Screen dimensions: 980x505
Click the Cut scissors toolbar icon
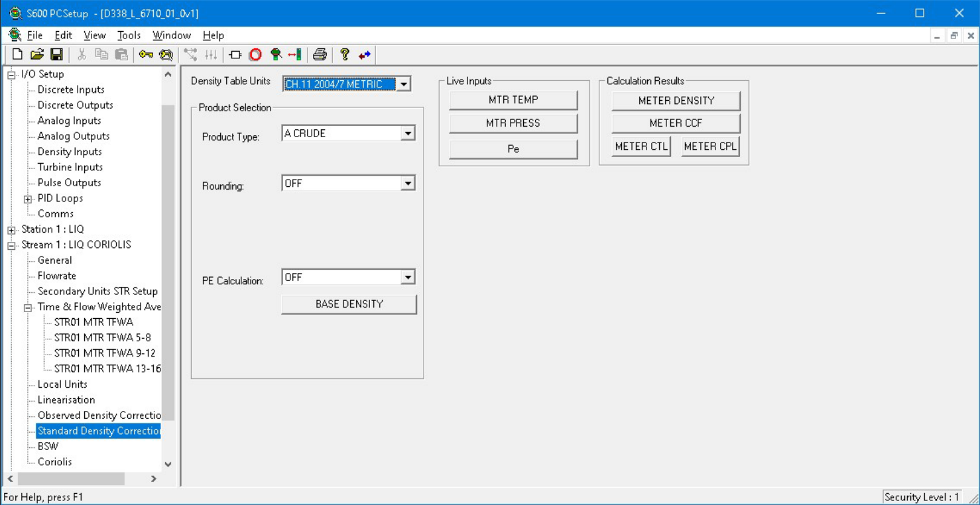pyautogui.click(x=82, y=54)
